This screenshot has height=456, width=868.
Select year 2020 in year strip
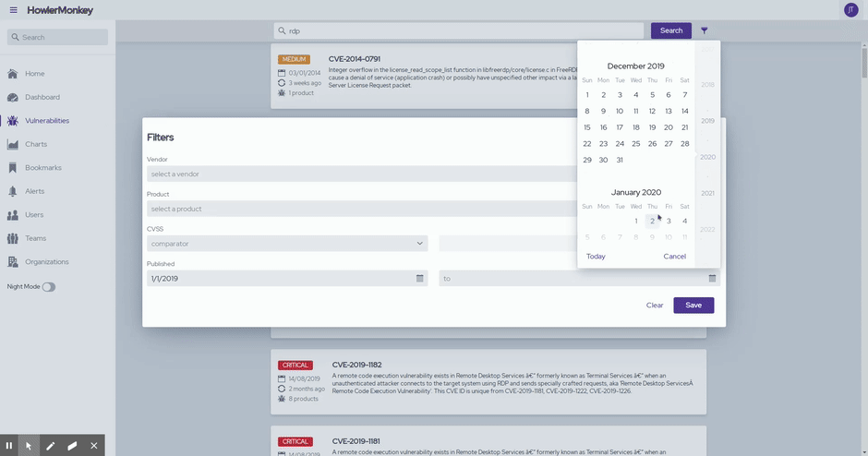pyautogui.click(x=707, y=157)
